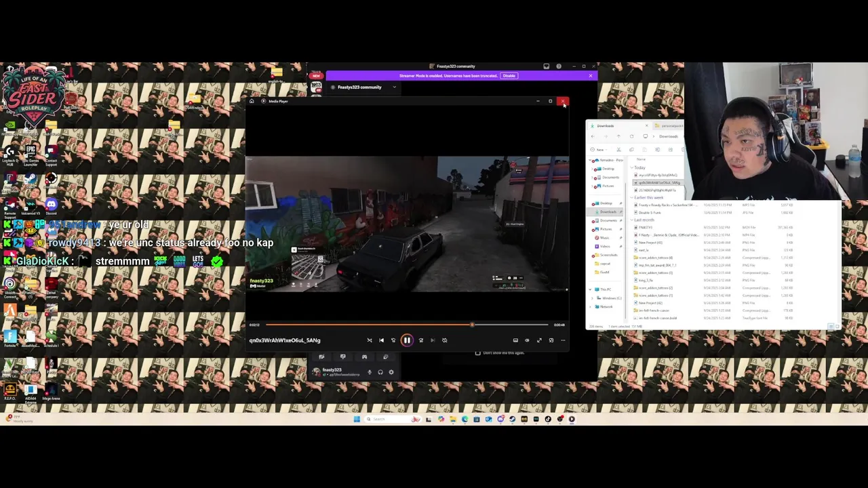Open Discord user settings gear
The width and height of the screenshot is (868, 488).
[x=391, y=372]
